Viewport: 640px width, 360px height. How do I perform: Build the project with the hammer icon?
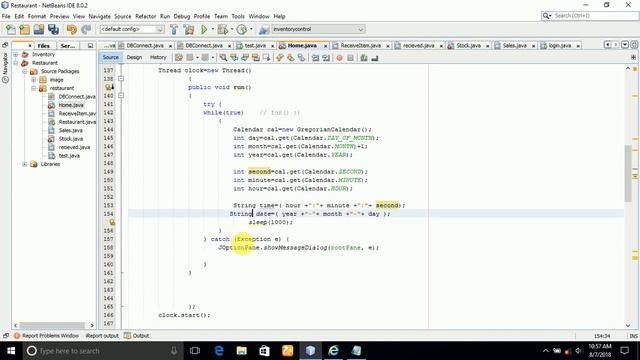174,29
